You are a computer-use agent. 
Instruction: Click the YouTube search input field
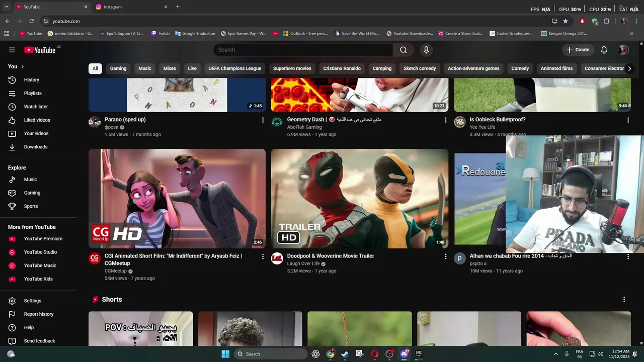coord(303,50)
